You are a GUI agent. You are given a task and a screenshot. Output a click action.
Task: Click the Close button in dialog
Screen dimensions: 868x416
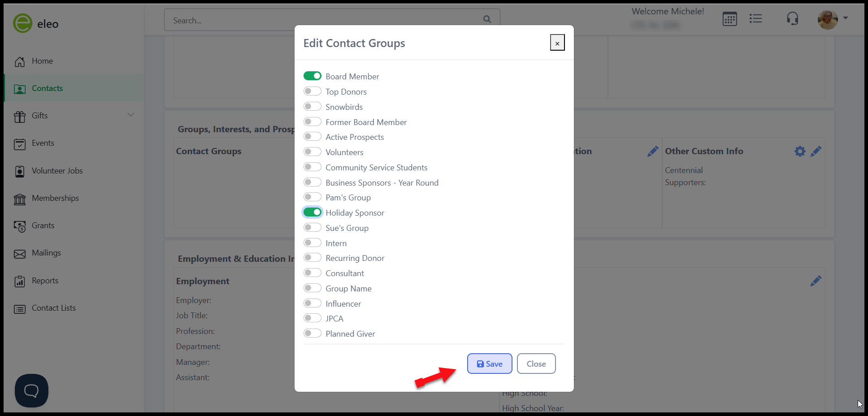(x=536, y=364)
